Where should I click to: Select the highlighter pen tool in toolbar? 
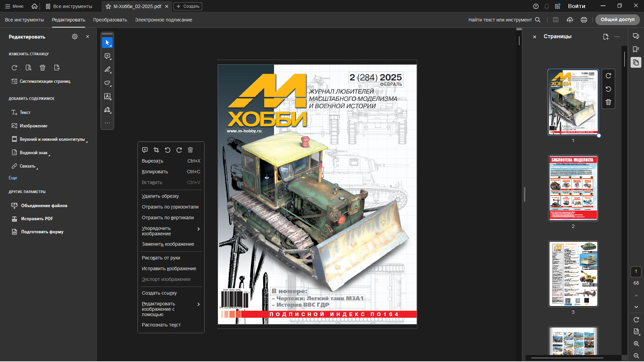[107, 70]
